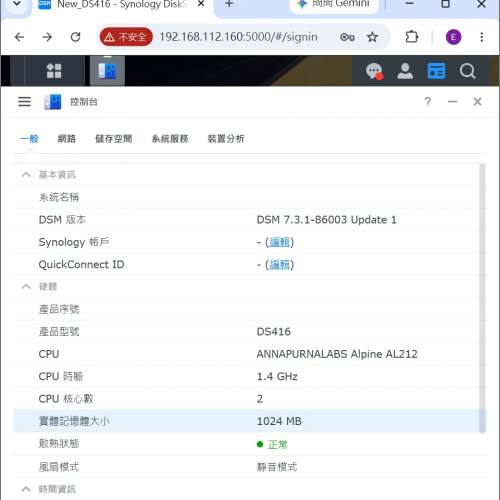The image size is (500, 500).
Task: Open the tab search dropdown arrow
Action: pyautogui.click(x=17, y=4)
